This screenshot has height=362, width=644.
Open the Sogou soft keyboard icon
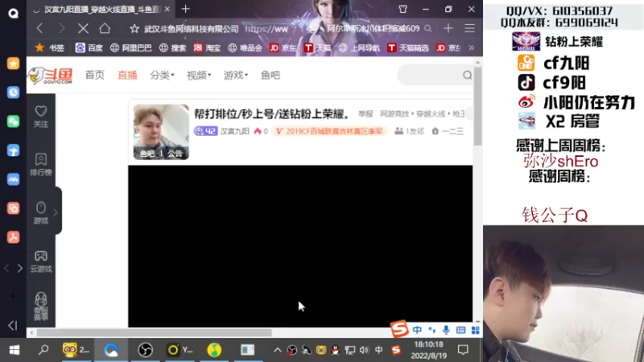tap(460, 330)
